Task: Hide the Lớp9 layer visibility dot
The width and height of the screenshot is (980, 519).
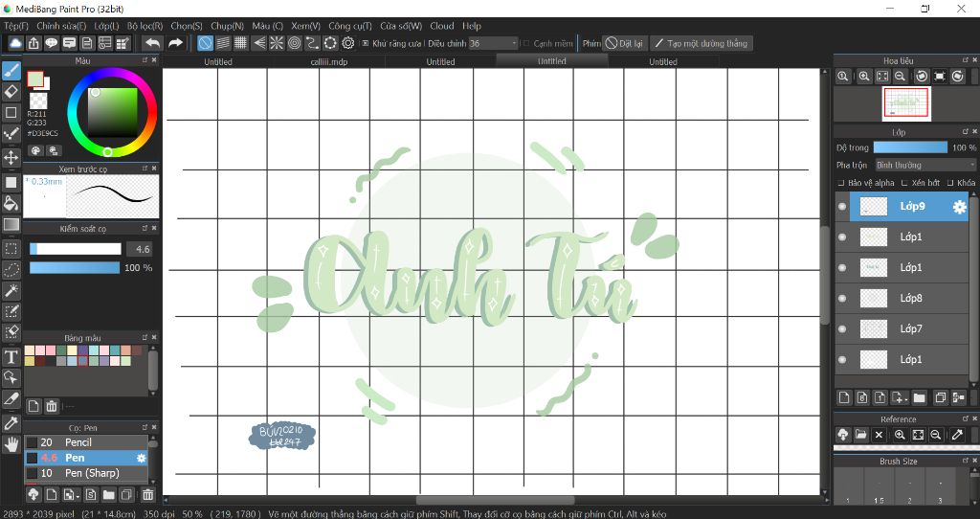Action: pyautogui.click(x=842, y=206)
